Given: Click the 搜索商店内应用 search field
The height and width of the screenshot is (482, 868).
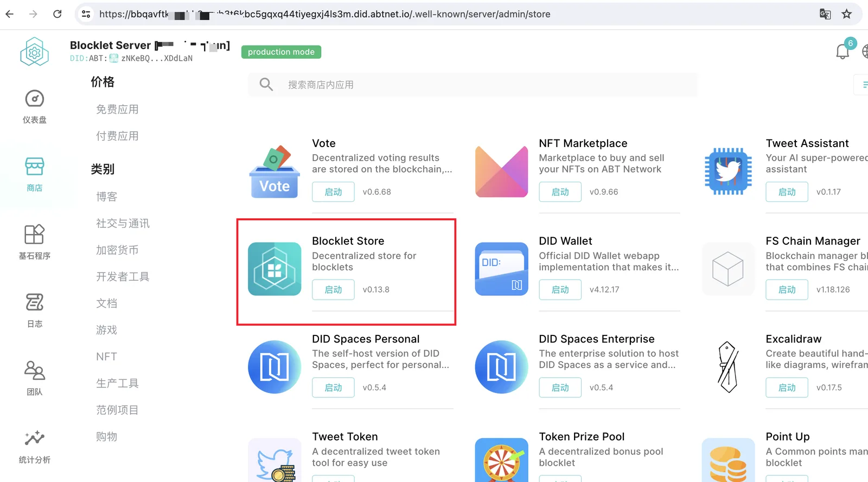Looking at the screenshot, I should pos(473,85).
